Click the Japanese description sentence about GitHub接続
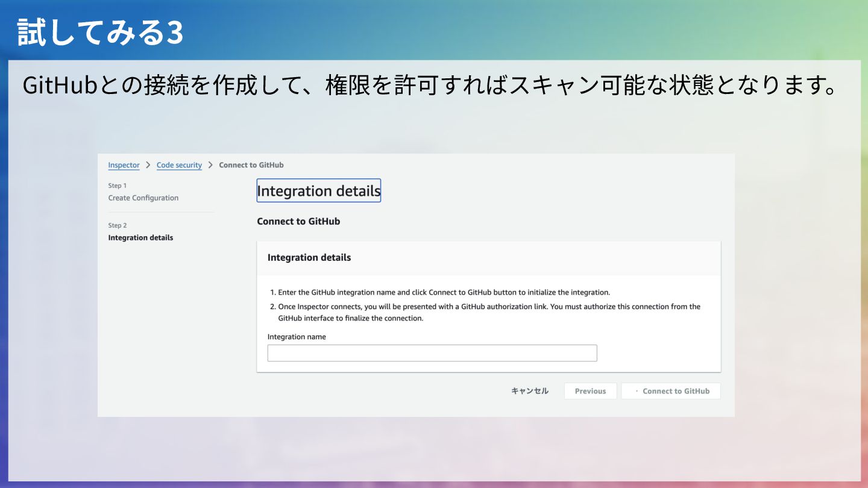The height and width of the screenshot is (488, 868). 430,86
